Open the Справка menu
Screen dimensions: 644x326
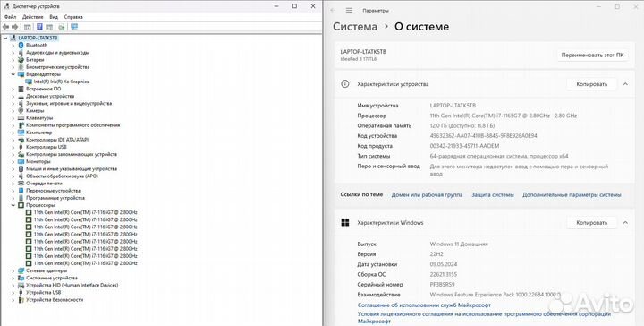pos(73,17)
